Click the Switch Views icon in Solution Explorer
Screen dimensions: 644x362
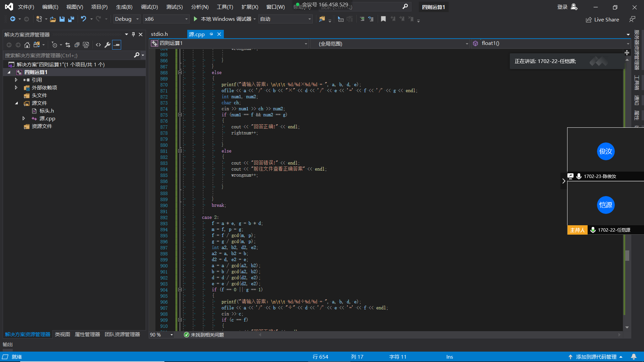coord(37,45)
